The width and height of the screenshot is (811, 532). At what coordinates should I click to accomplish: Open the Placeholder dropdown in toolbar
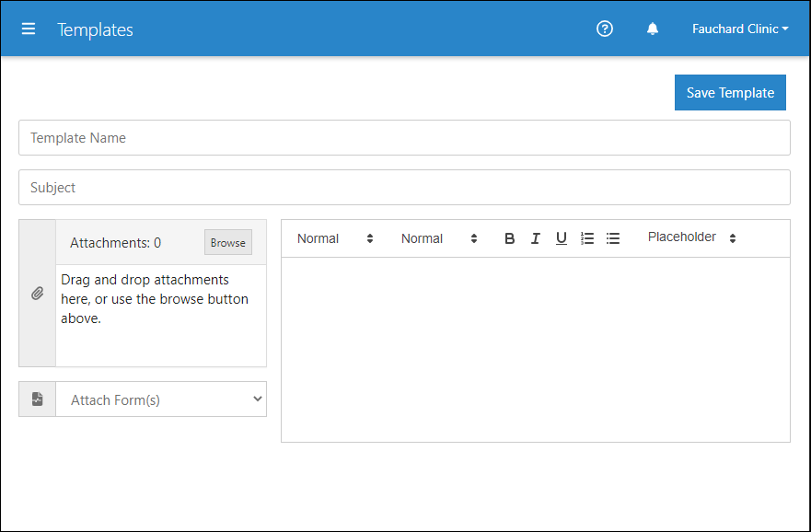tap(691, 237)
